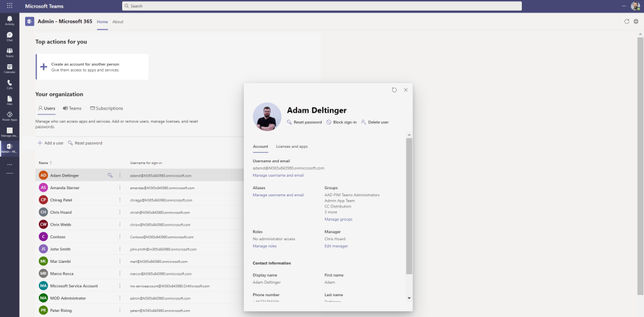Sort users by the Name column

coord(45,162)
